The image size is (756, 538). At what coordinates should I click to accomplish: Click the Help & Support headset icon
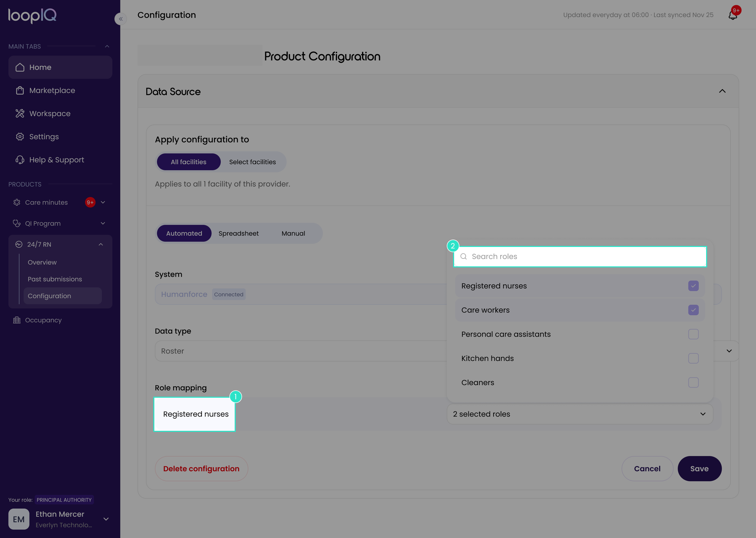click(x=20, y=160)
